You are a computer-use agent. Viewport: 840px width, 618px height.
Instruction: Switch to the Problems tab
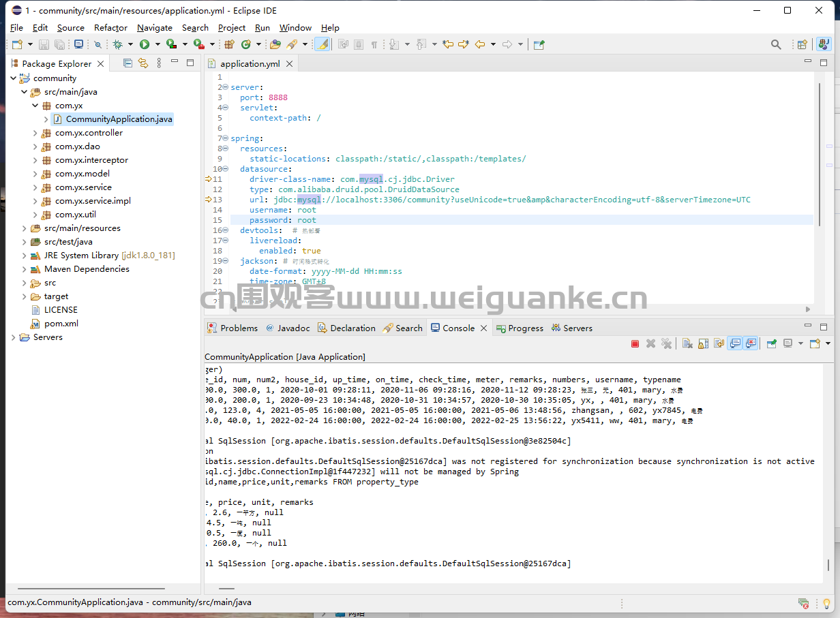click(232, 328)
